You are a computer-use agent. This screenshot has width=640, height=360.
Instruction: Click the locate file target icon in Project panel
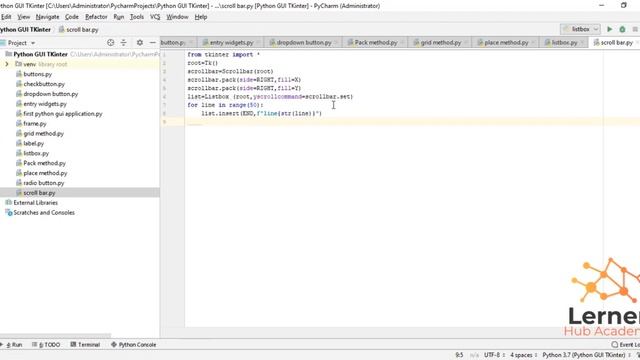click(x=110, y=42)
